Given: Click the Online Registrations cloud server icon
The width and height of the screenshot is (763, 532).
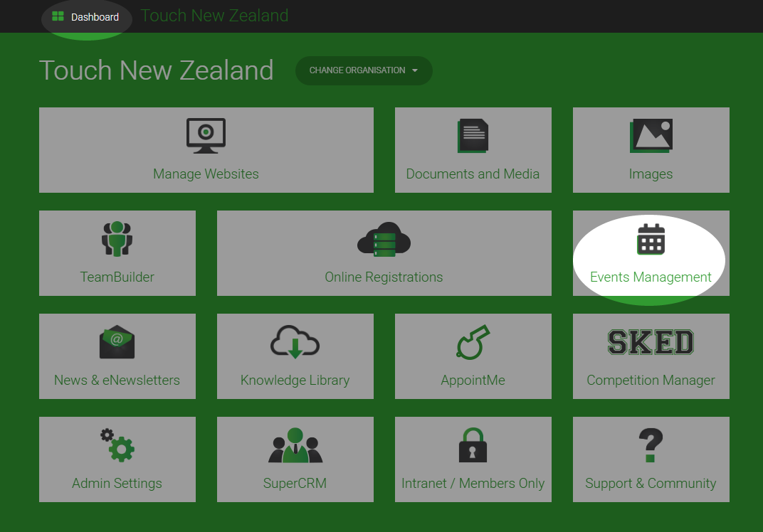Looking at the screenshot, I should [384, 239].
